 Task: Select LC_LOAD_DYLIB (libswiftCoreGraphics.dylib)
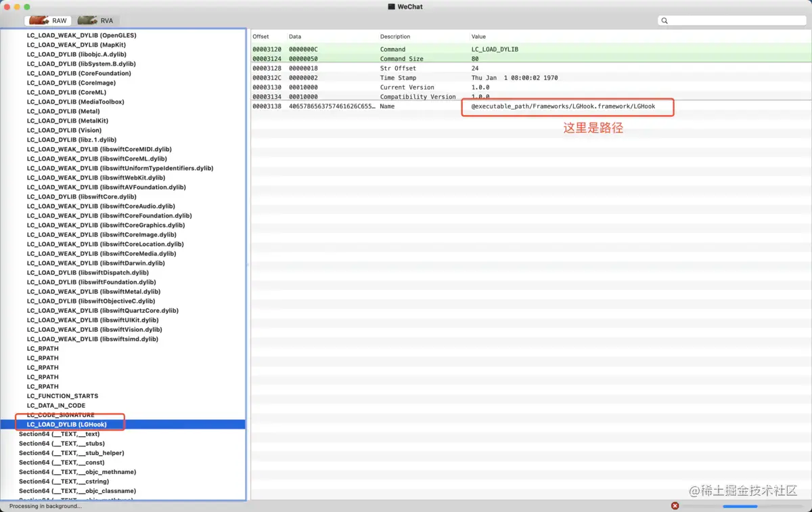[106, 225]
